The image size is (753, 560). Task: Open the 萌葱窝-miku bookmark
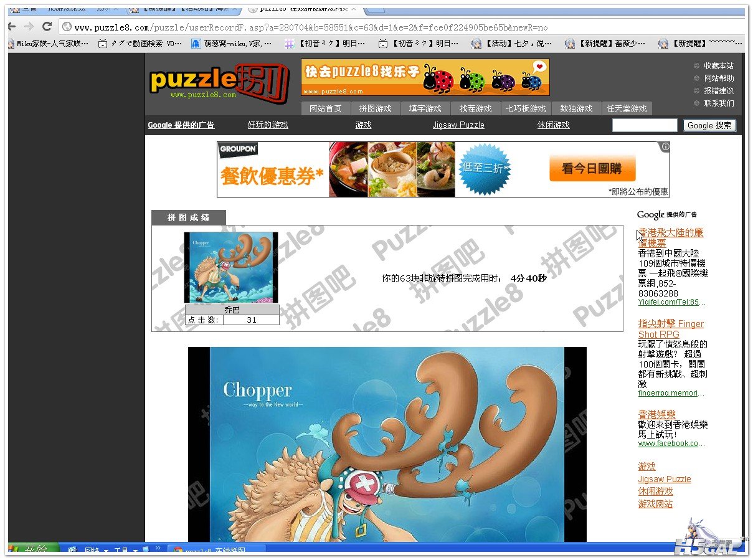231,44
